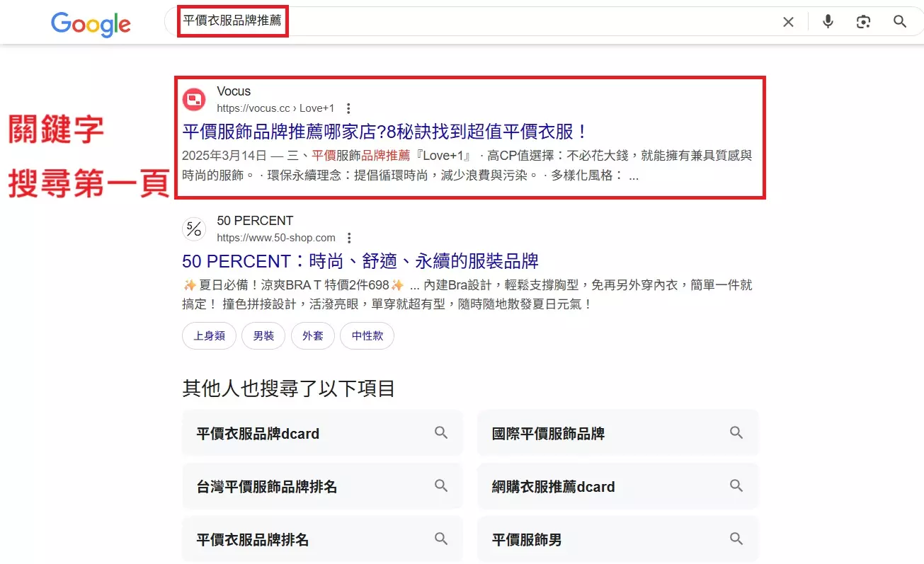Screen dimensions: 924x564
Task: Open Google Lens image search icon
Action: tap(863, 22)
